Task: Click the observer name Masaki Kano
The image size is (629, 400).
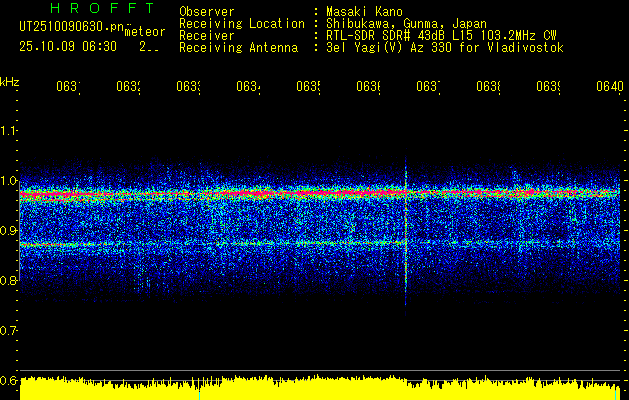Action: (x=364, y=12)
